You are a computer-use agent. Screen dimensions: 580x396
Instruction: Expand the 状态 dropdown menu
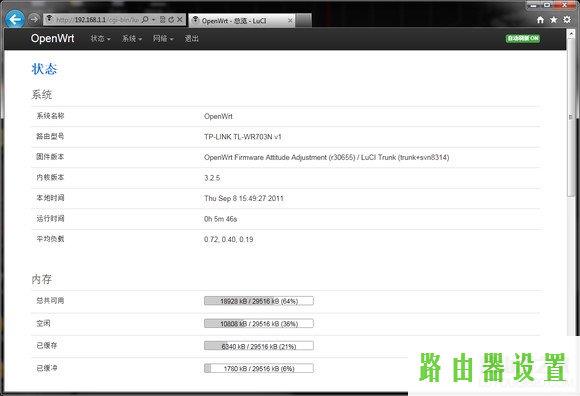[101, 38]
